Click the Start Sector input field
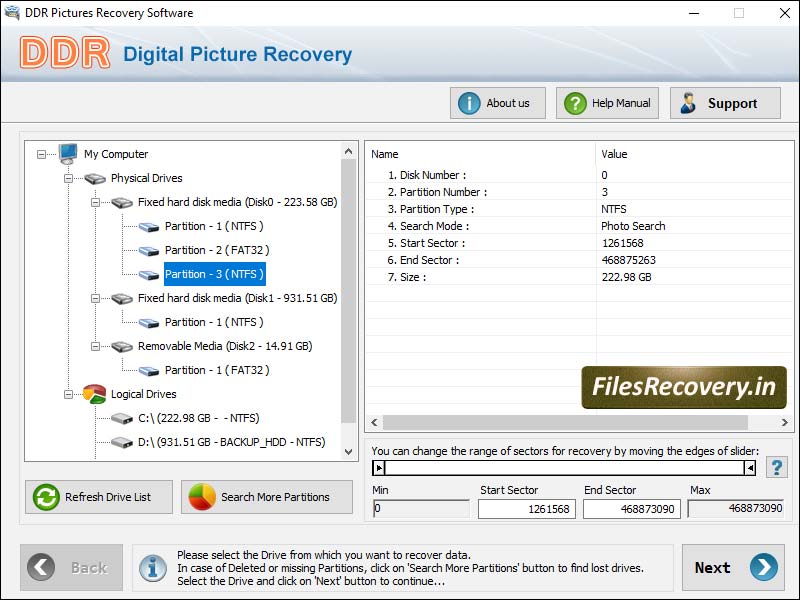The width and height of the screenshot is (800, 600). pos(526,509)
